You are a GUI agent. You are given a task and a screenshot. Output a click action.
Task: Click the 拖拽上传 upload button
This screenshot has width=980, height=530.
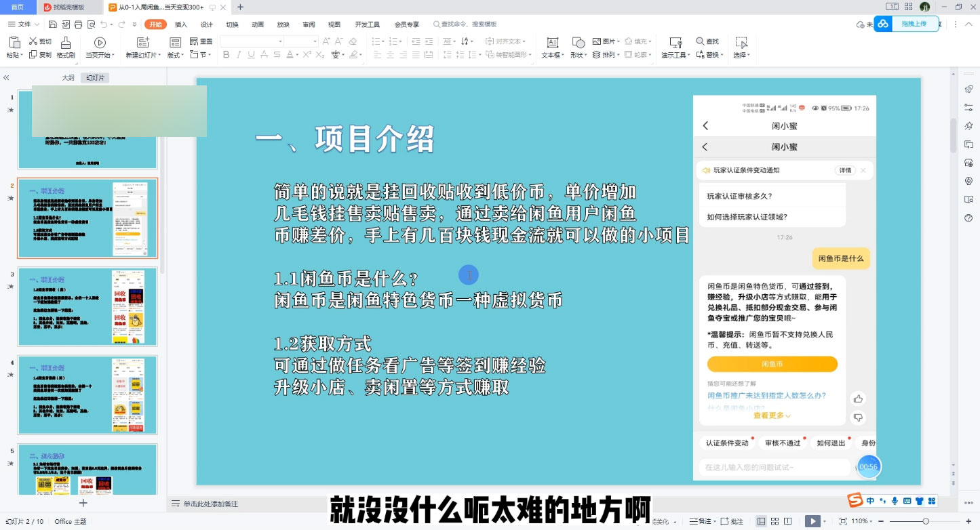[914, 24]
